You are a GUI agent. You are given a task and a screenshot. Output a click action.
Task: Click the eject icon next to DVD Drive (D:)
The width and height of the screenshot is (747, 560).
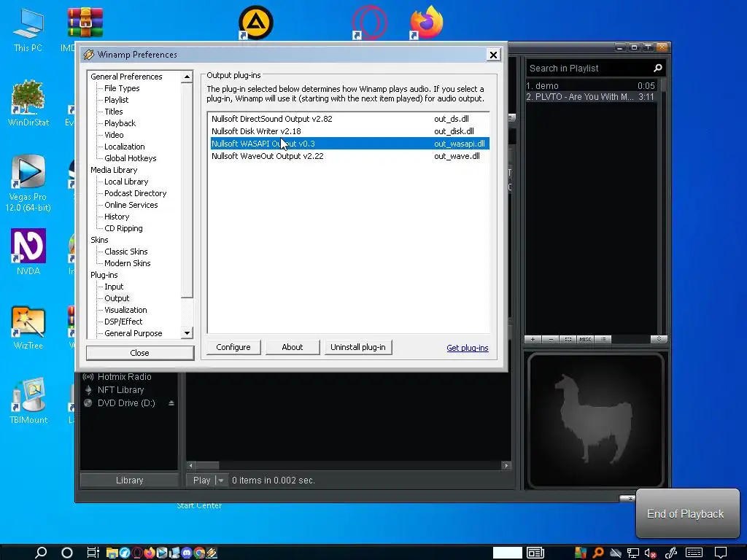tap(171, 402)
